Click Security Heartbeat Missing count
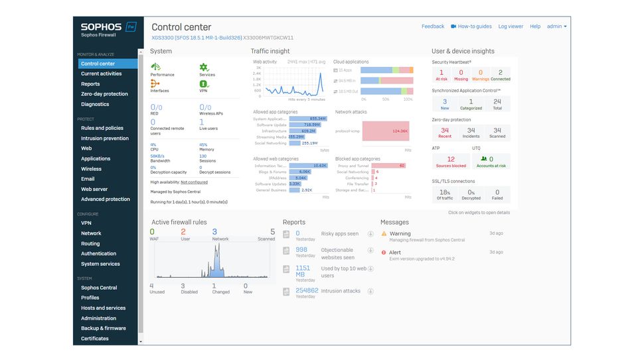This screenshot has width=644, height=362. pos(461,75)
